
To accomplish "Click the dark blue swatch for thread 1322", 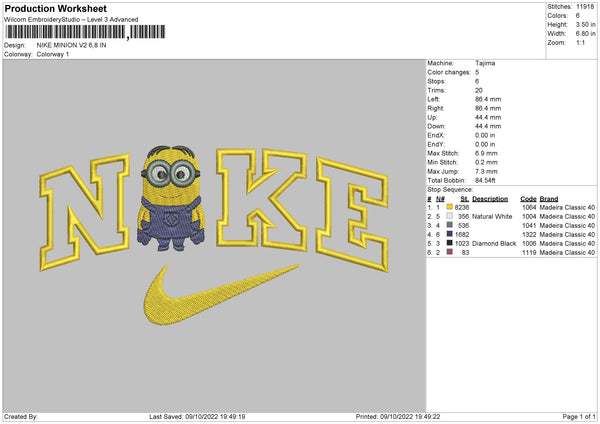I will (449, 234).
